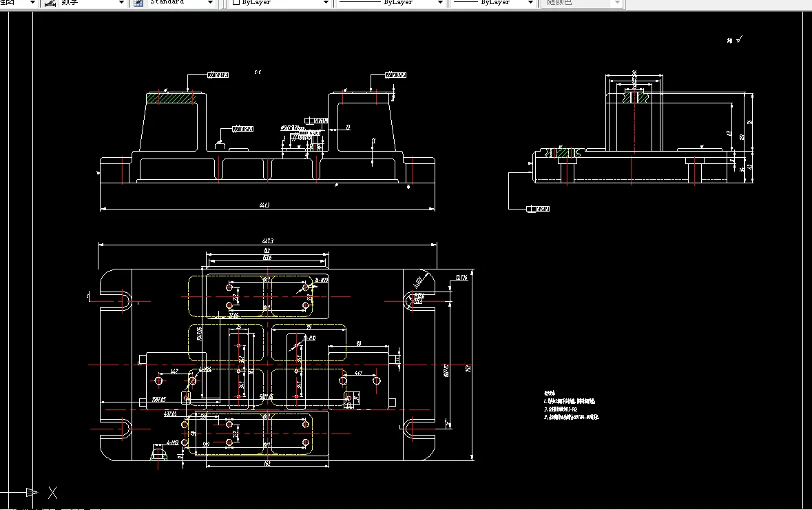The width and height of the screenshot is (812, 510).
Task: Select the C-C section label
Action: pyautogui.click(x=258, y=72)
